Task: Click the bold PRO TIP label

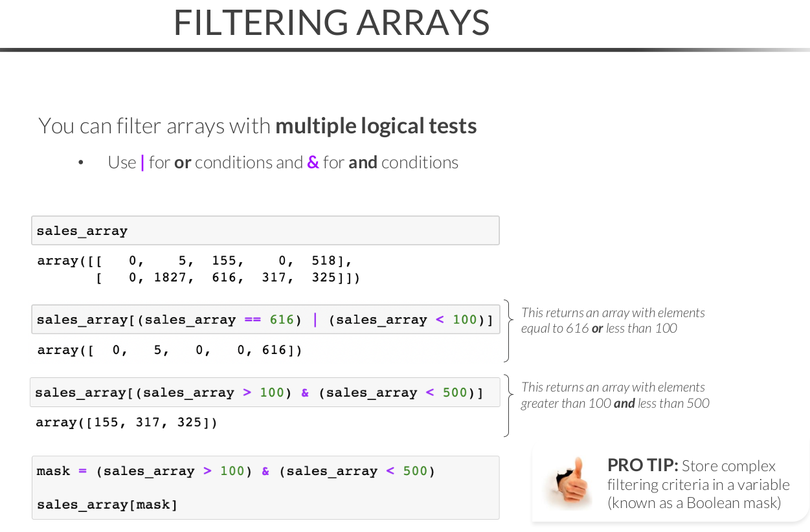Action: [642, 465]
